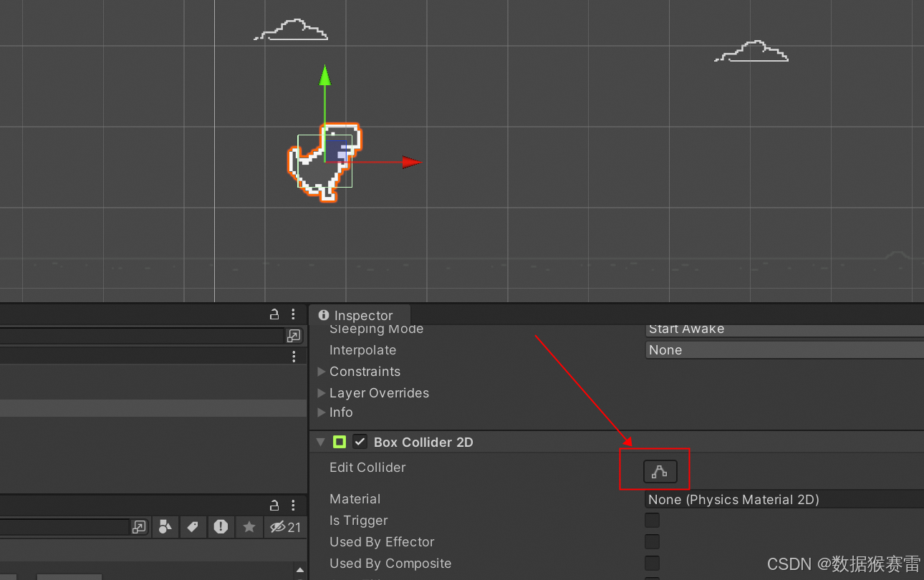Toggle the lock icon above the Search by Label toolbar

[x=274, y=505]
